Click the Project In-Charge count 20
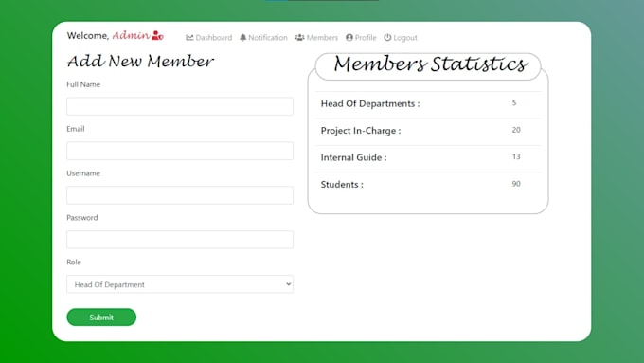Viewport: 644px width, 363px height. tap(516, 130)
